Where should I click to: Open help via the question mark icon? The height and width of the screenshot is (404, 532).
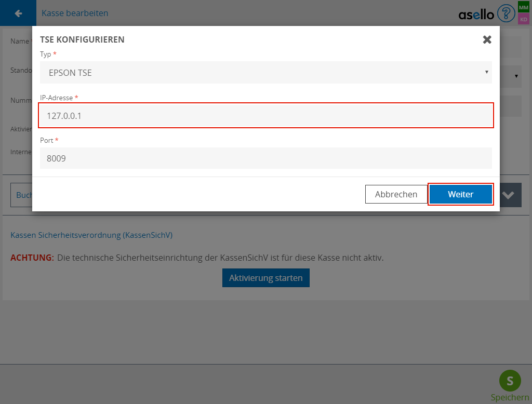click(x=506, y=14)
